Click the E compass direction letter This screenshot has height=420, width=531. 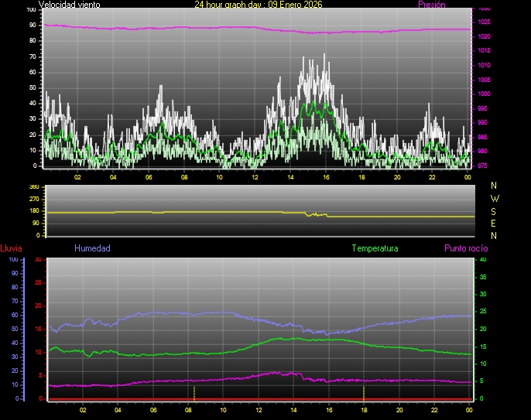(x=495, y=223)
